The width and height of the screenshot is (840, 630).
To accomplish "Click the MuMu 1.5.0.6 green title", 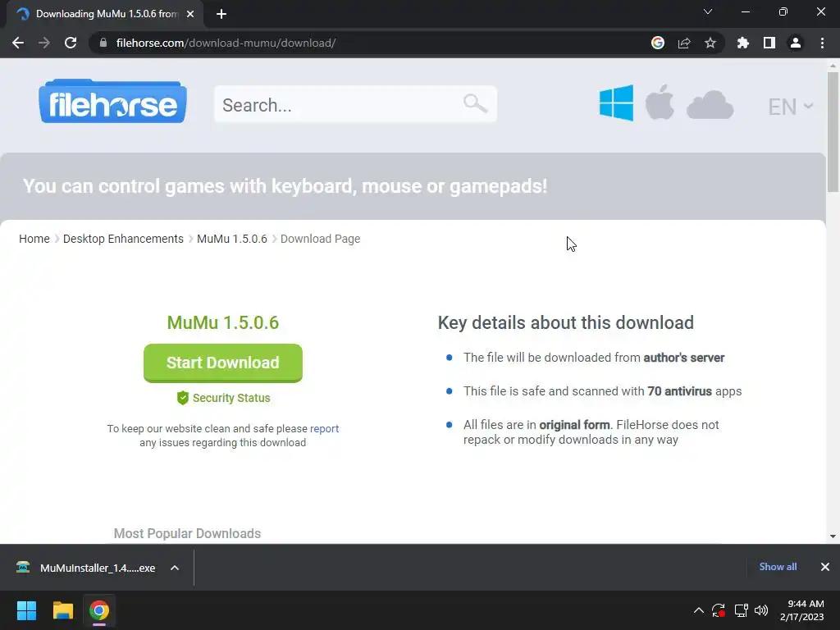I will tap(223, 322).
